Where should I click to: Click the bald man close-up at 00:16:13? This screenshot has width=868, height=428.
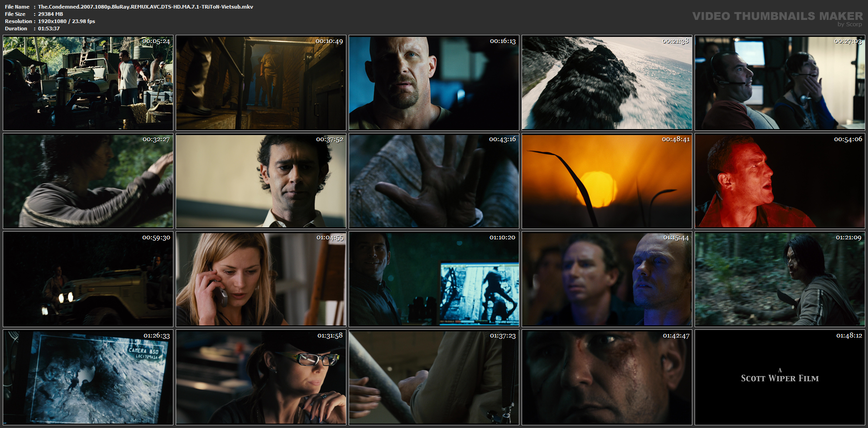[434, 83]
